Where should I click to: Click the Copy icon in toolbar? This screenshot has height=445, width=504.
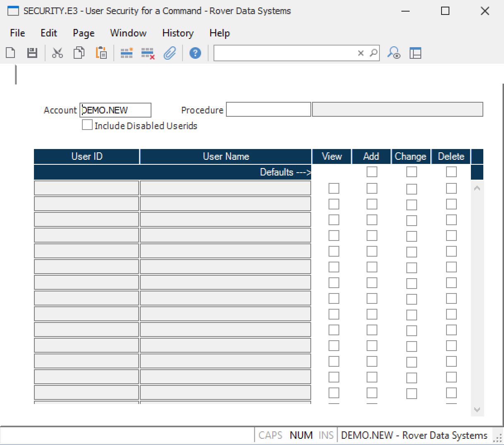click(x=79, y=53)
